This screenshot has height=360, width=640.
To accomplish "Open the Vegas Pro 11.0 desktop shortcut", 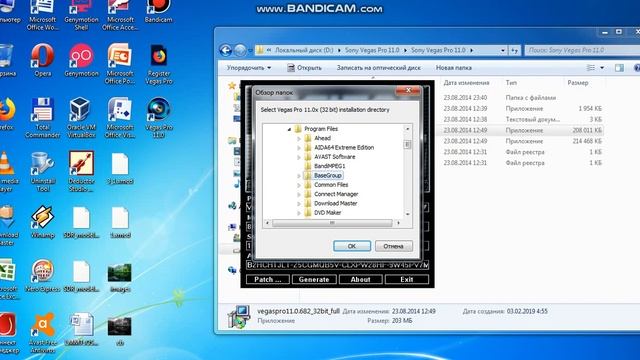I will 158,118.
